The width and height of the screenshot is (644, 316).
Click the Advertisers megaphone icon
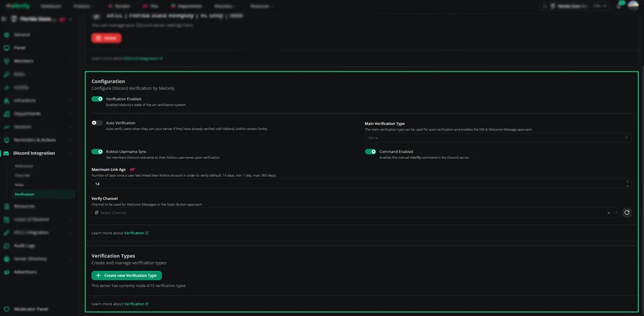point(6,272)
